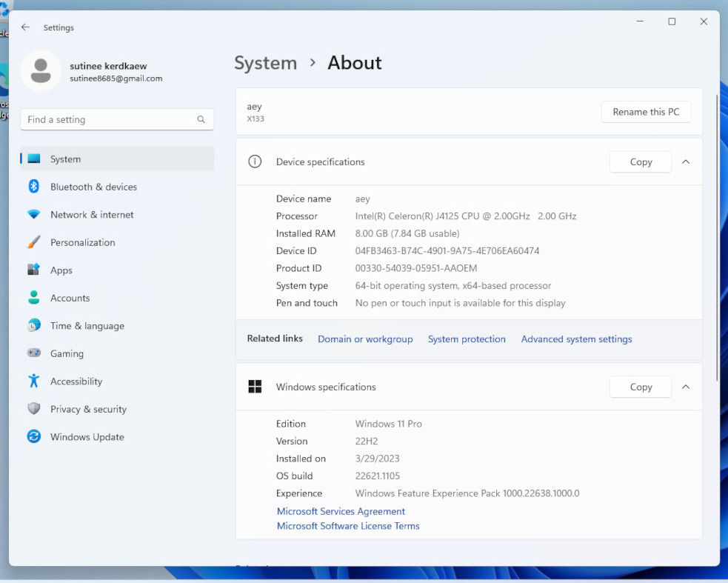Open Time & language settings
728x583 pixels.
click(117, 326)
